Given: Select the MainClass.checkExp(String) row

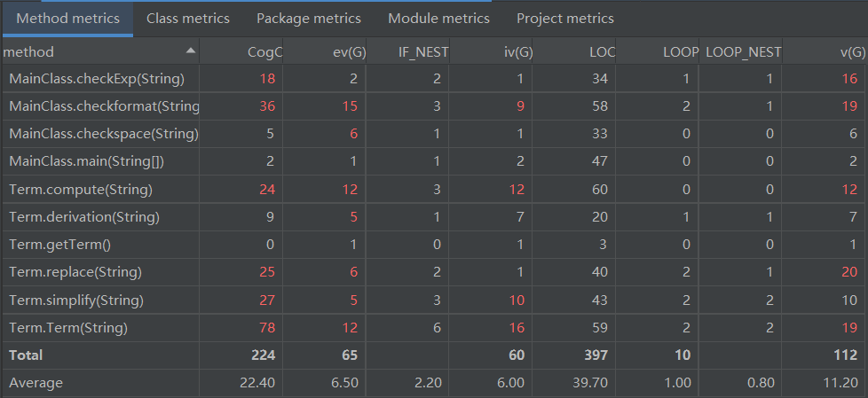Looking at the screenshot, I should (x=434, y=79).
